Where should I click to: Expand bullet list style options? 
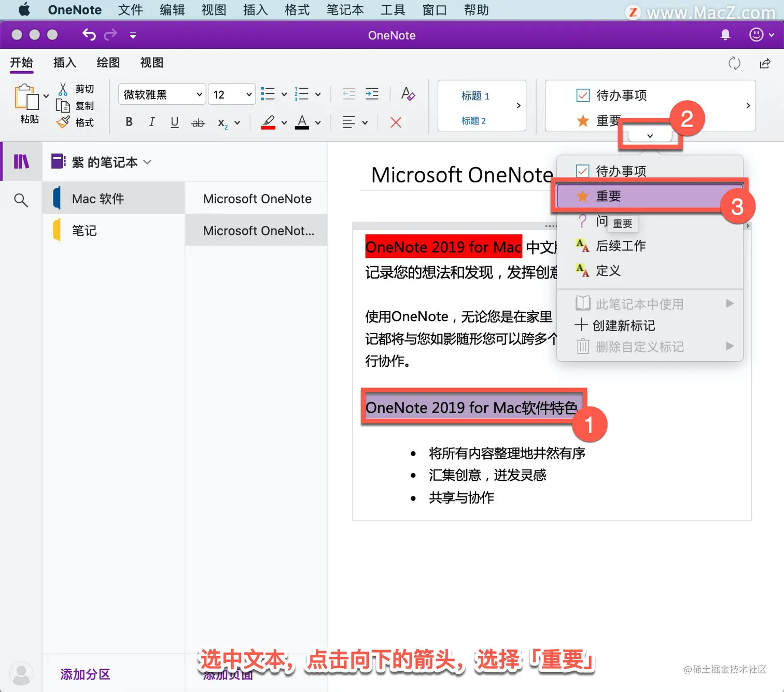(284, 94)
